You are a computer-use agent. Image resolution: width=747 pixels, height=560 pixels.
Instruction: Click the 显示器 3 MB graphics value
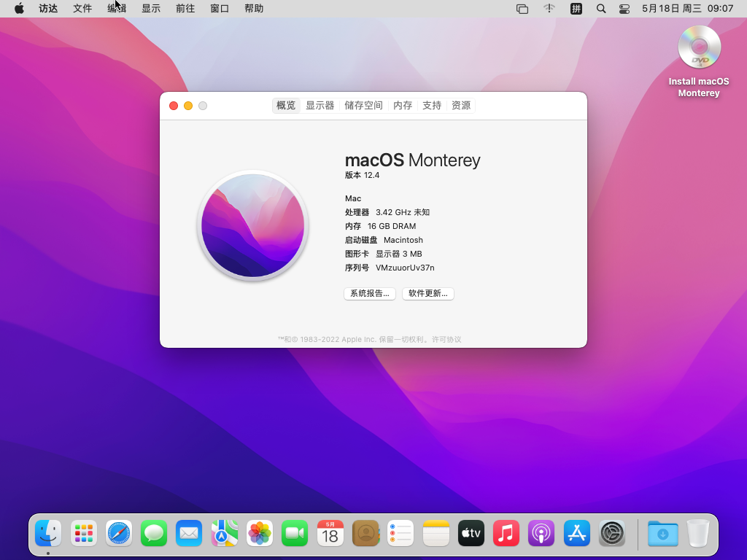399,254
